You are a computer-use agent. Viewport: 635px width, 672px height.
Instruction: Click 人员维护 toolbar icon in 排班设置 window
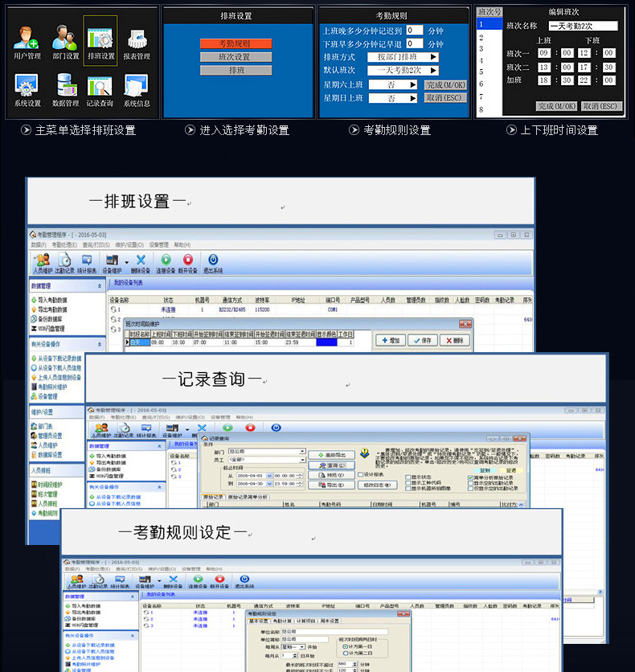tap(43, 263)
